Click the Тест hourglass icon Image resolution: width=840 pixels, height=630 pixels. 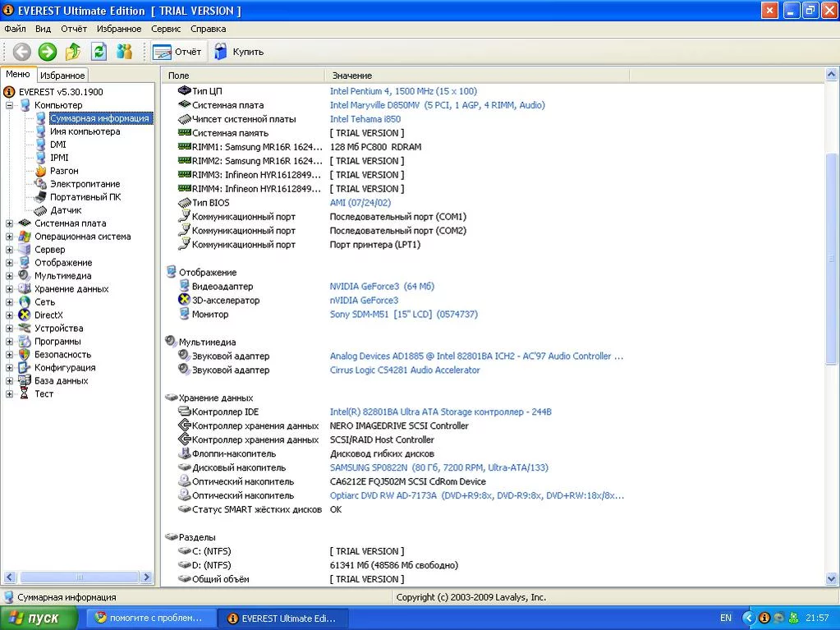click(x=25, y=393)
